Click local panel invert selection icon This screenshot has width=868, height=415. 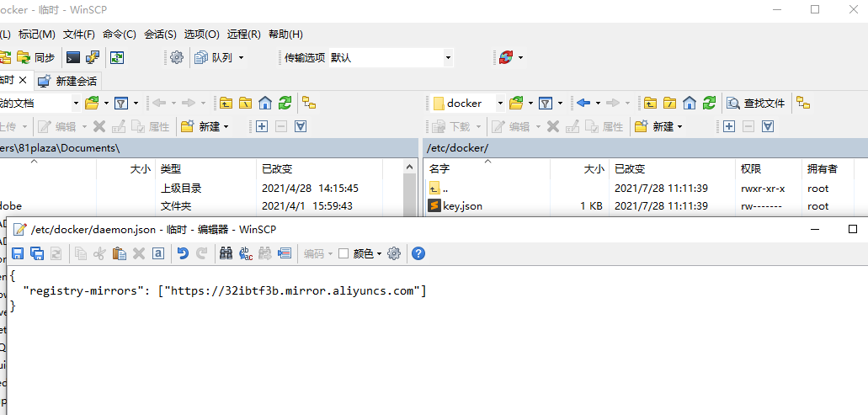click(301, 127)
